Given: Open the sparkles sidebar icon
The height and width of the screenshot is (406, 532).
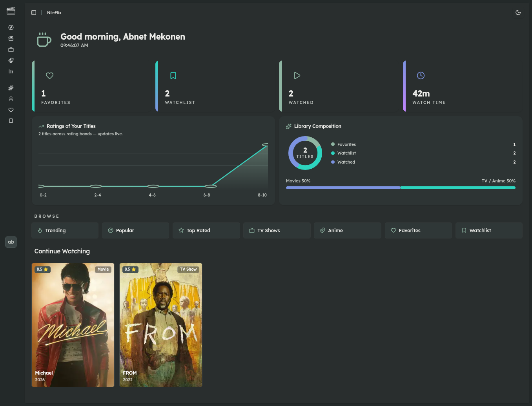Looking at the screenshot, I should pyautogui.click(x=11, y=88).
